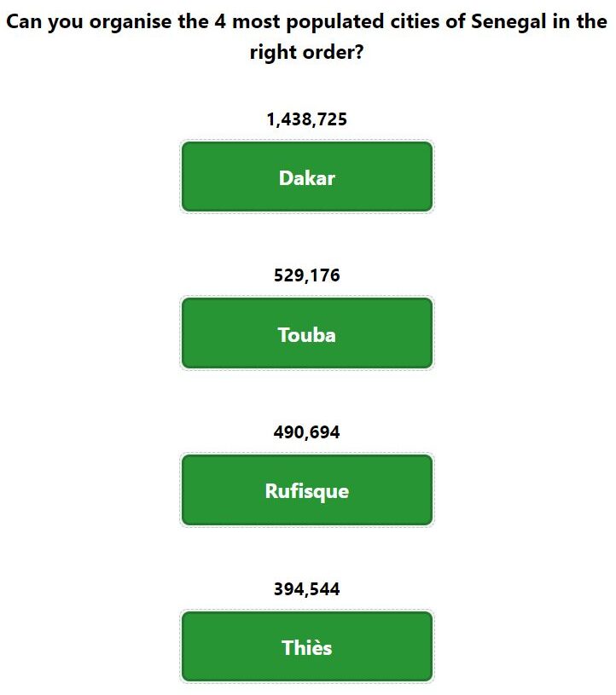
Task: Click the green Dakar button
Action: coord(307,177)
